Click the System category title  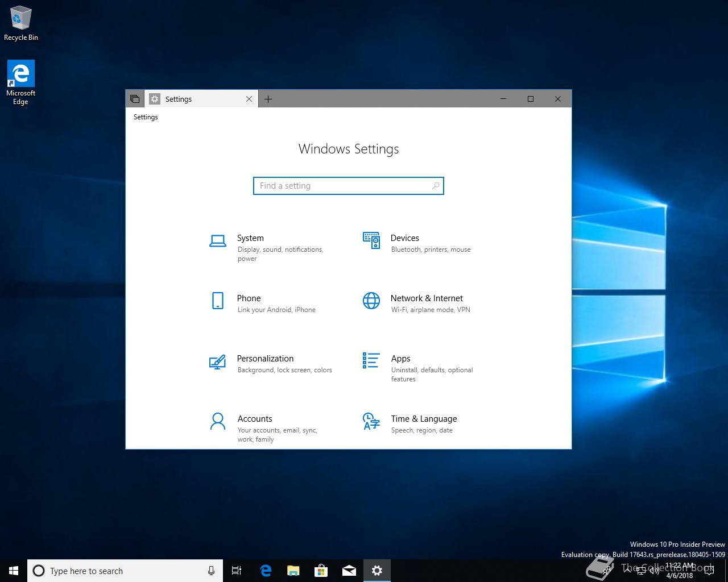tap(250, 238)
